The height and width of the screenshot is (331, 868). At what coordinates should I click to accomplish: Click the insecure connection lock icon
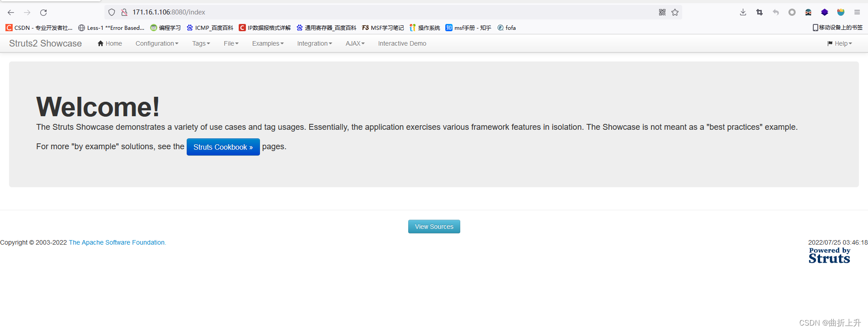124,12
